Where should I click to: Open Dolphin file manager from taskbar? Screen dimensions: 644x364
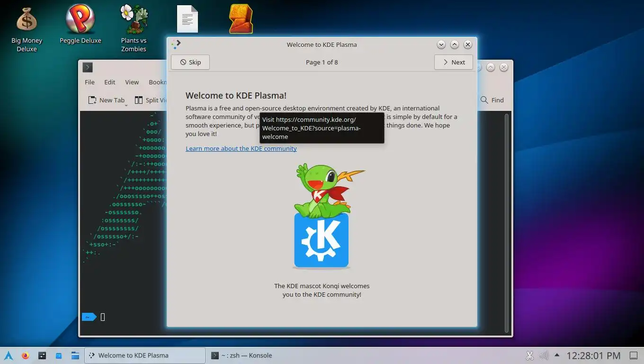coord(75,355)
